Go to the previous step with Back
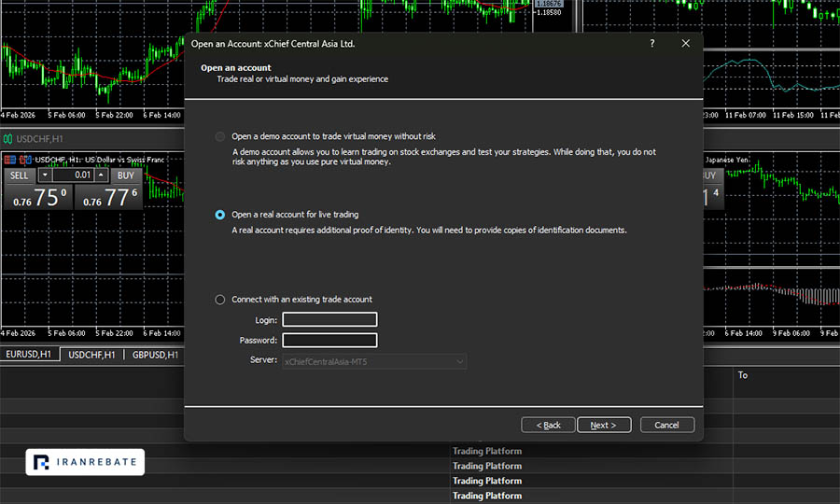This screenshot has height=504, width=840. pos(548,425)
